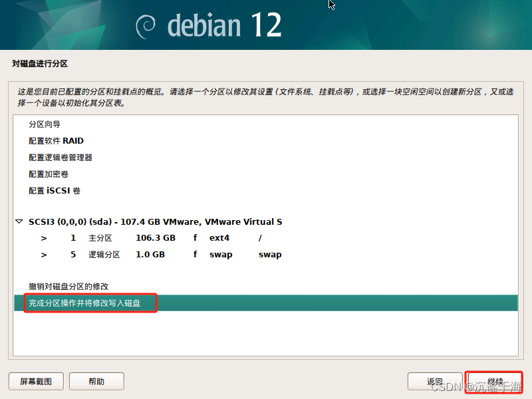Click the 返回 button
532x399 pixels.
coord(435,381)
